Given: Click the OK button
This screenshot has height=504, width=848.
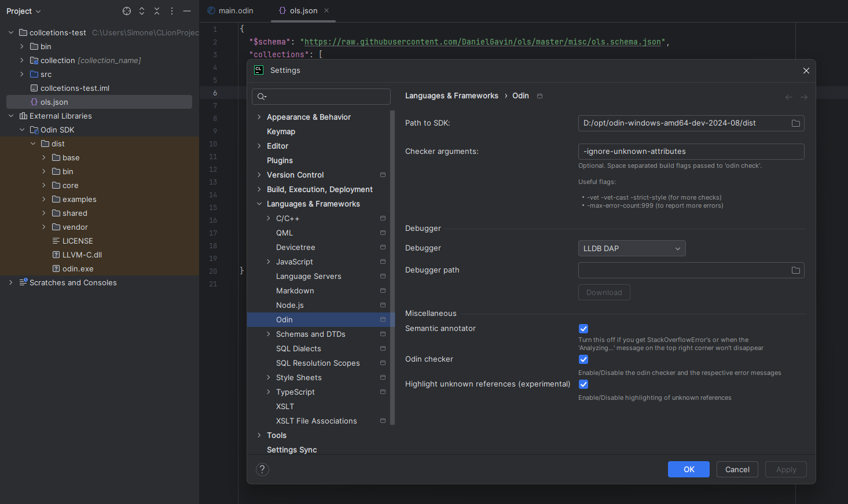Looking at the screenshot, I should (x=689, y=469).
